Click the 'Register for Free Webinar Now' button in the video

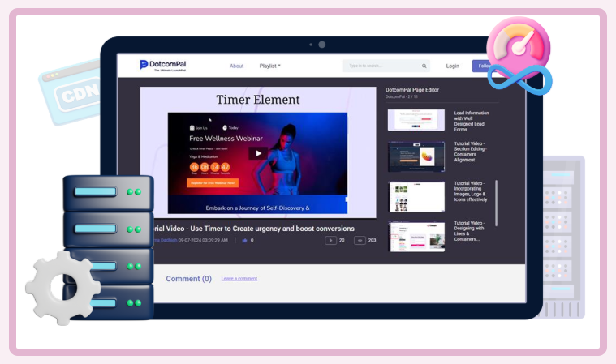(213, 182)
